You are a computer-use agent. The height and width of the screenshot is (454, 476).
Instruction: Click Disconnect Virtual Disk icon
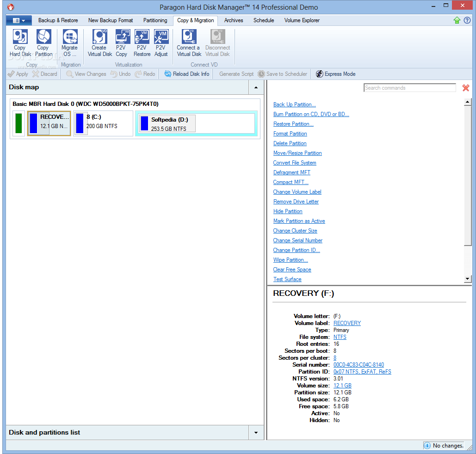coord(217,43)
